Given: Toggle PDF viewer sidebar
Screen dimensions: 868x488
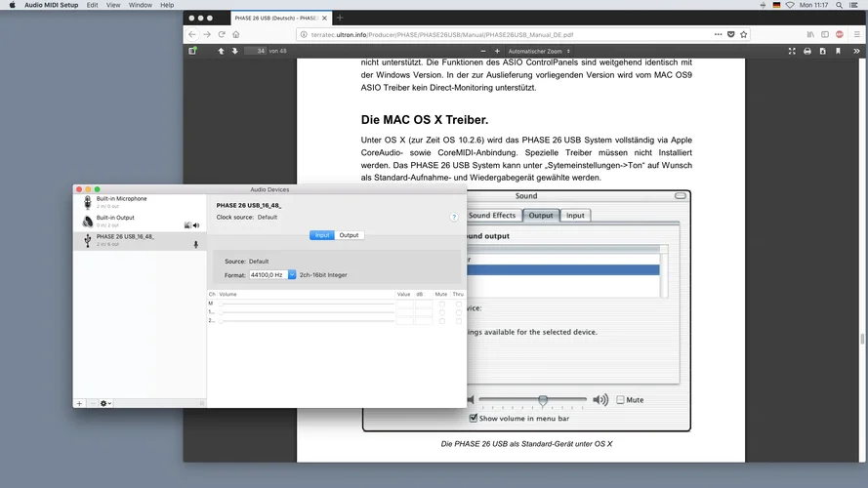Looking at the screenshot, I should pyautogui.click(x=192, y=51).
